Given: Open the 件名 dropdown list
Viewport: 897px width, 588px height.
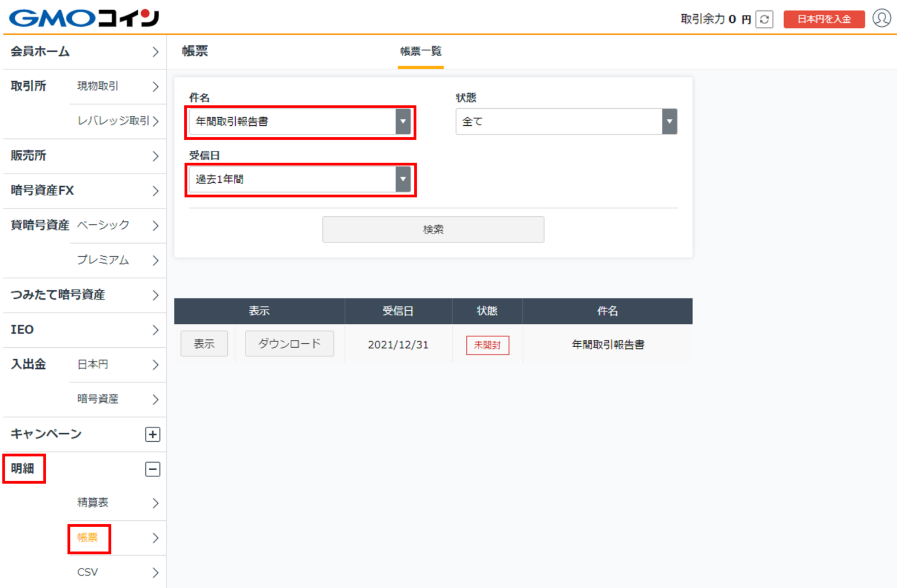Looking at the screenshot, I should point(300,122).
